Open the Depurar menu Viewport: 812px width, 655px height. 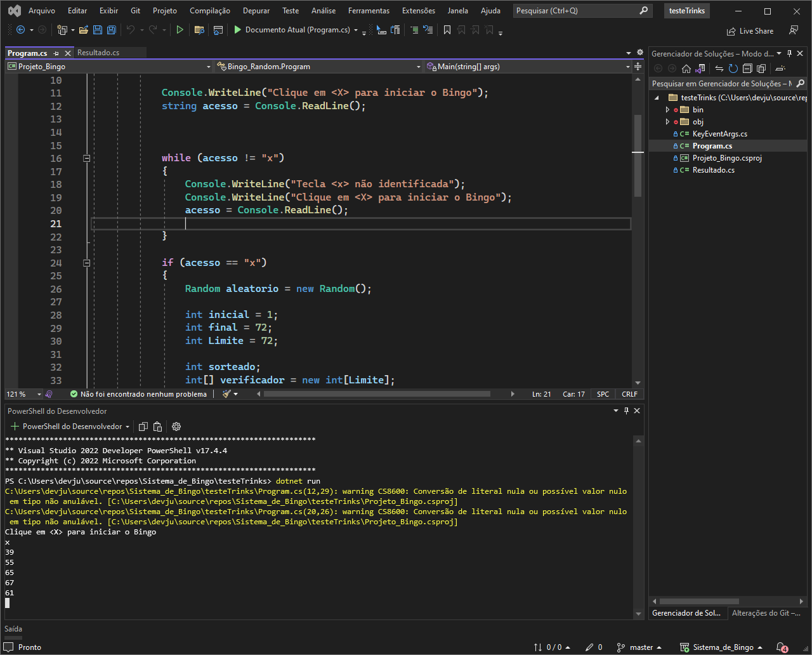point(256,11)
